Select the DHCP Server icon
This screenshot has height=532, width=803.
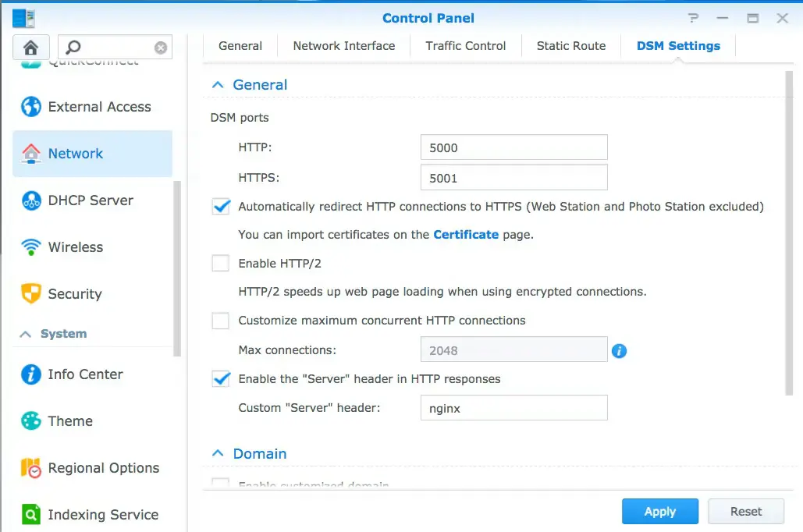(x=31, y=200)
